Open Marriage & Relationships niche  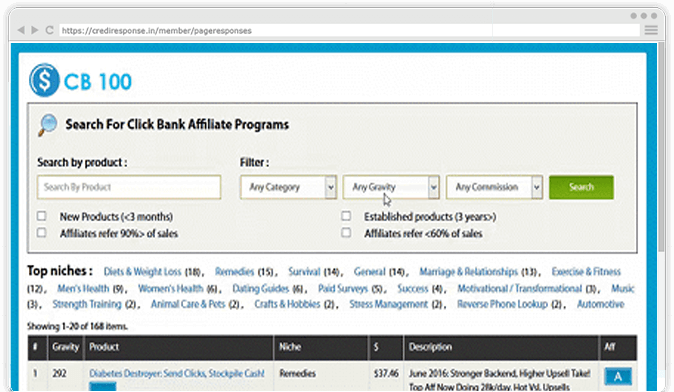[x=469, y=272]
